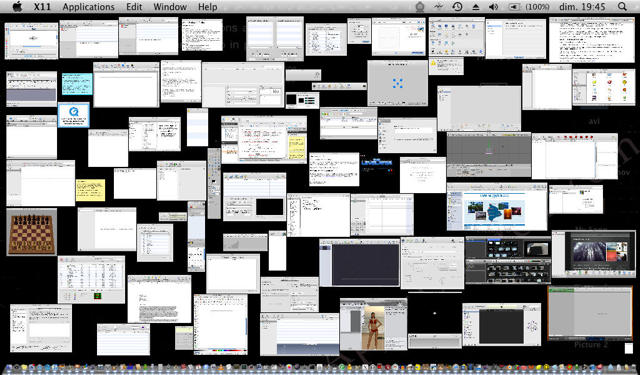Image resolution: width=640 pixels, height=375 pixels.
Task: Open the Apple menu
Action: 17,7
